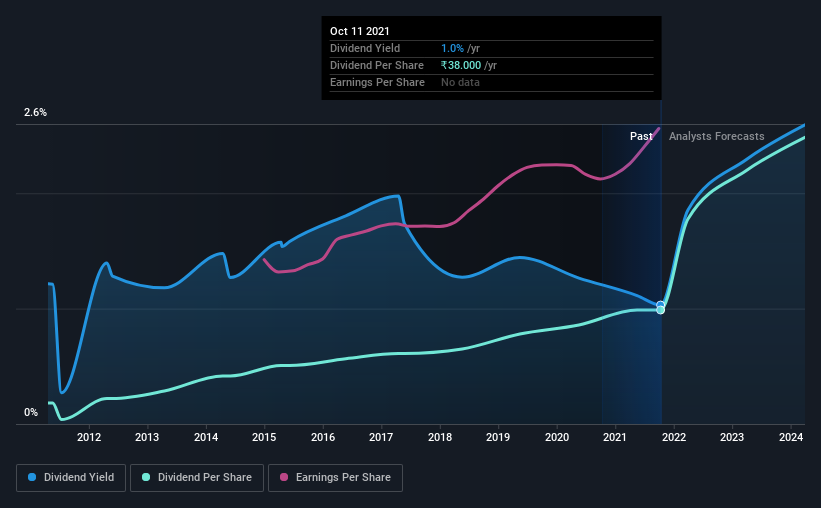This screenshot has height=508, width=821.
Task: Click the blue Dividend Yield legend dot
Action: [32, 477]
